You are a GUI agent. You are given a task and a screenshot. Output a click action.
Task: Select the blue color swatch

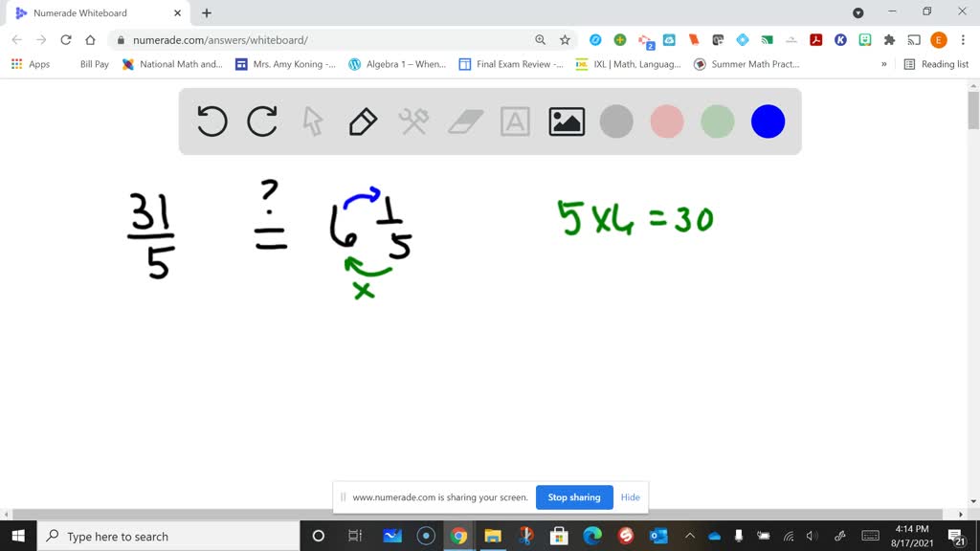(x=768, y=121)
